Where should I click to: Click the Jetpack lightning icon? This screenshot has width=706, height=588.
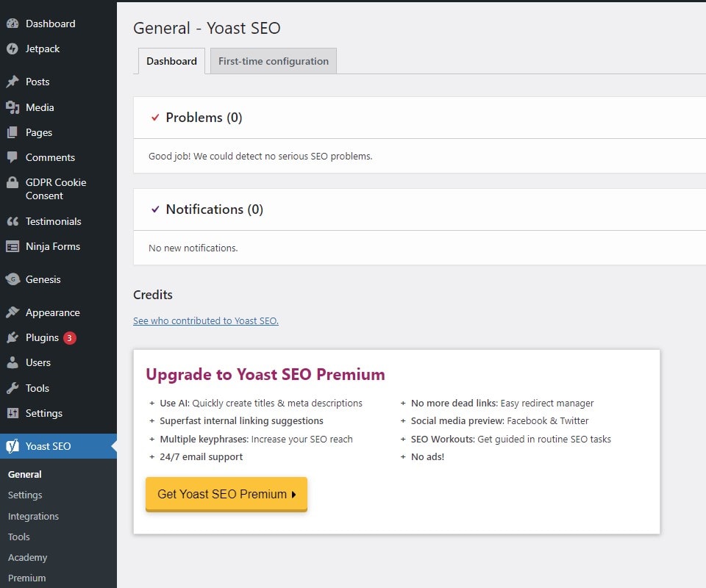(x=13, y=49)
